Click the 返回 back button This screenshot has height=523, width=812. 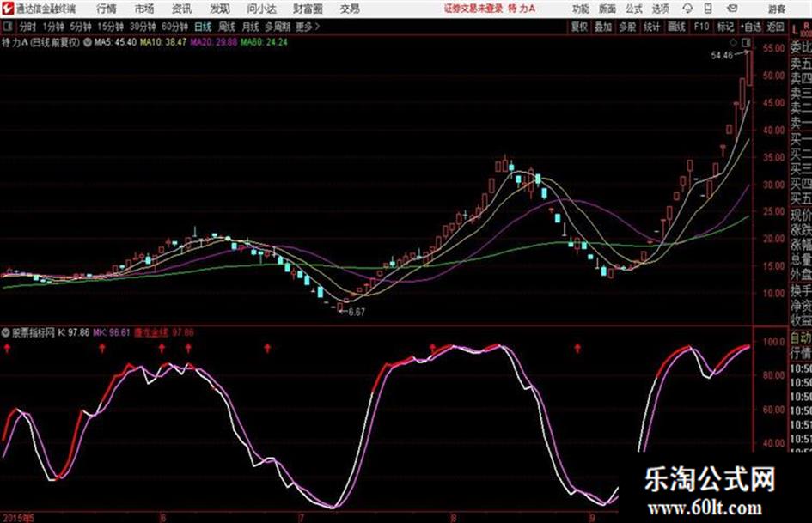point(776,27)
